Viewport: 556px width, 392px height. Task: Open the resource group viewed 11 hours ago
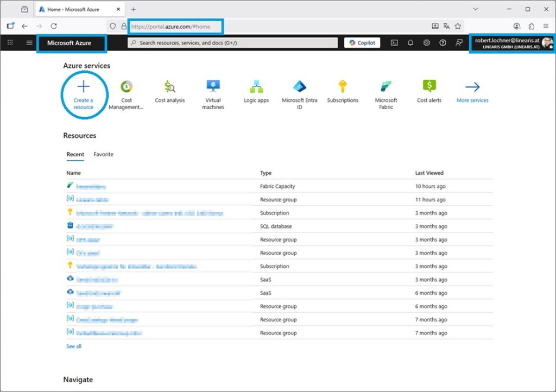[92, 200]
